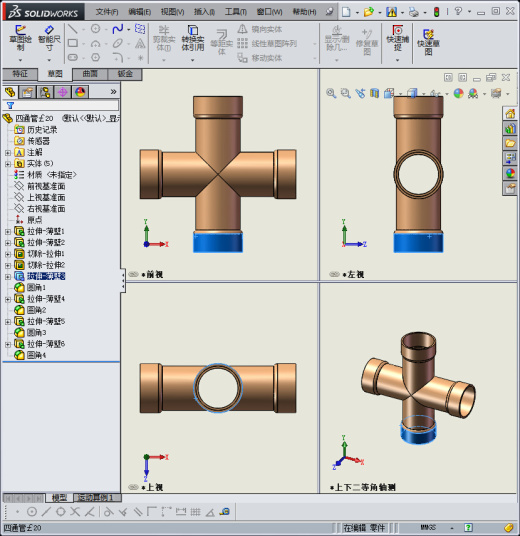Open the 视图(V) menu
The width and height of the screenshot is (520, 536).
pyautogui.click(x=172, y=12)
